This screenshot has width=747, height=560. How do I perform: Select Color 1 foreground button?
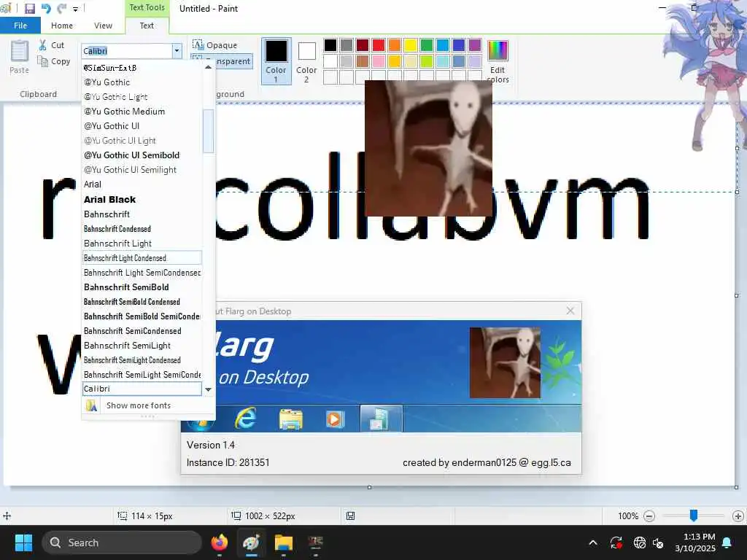[x=276, y=61]
